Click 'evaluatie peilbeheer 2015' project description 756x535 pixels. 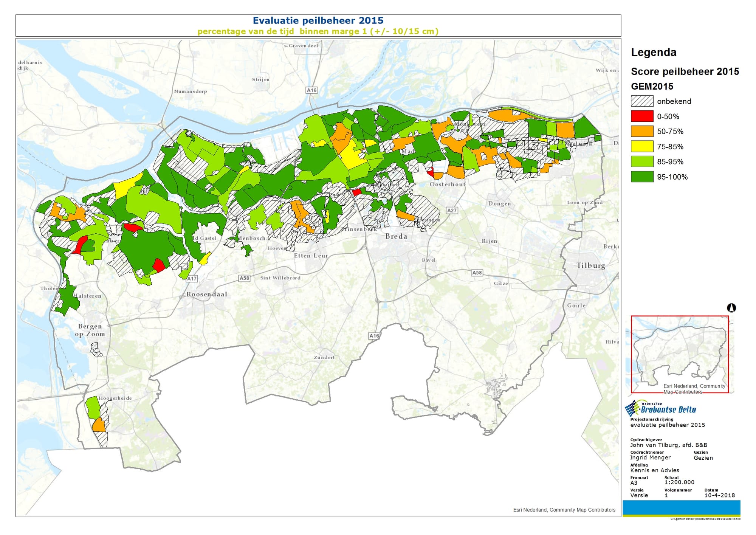(668, 425)
